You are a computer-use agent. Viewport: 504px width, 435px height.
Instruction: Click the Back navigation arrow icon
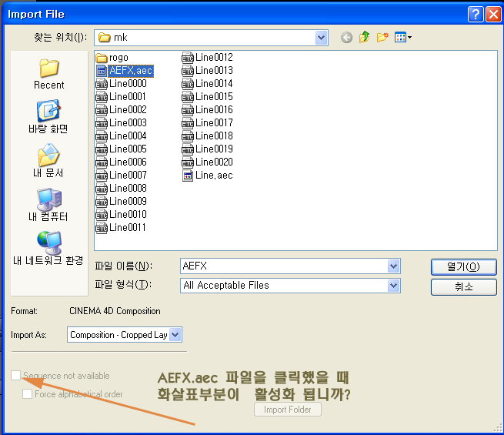[x=346, y=38]
